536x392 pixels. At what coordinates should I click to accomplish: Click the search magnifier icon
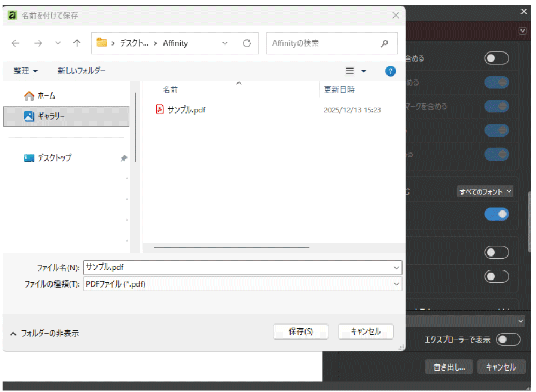384,43
